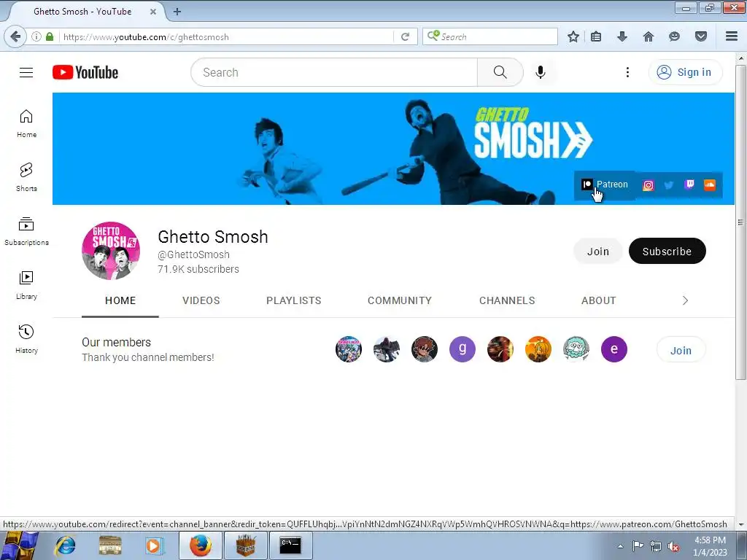Screen dimensions: 747x560
Task: Open History in the sidebar
Action: [26, 339]
